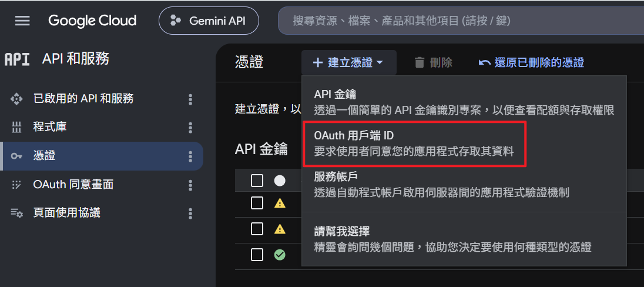Click the OAuth 同意畫面 icon
Screen dimensions: 644x287
click(16, 185)
